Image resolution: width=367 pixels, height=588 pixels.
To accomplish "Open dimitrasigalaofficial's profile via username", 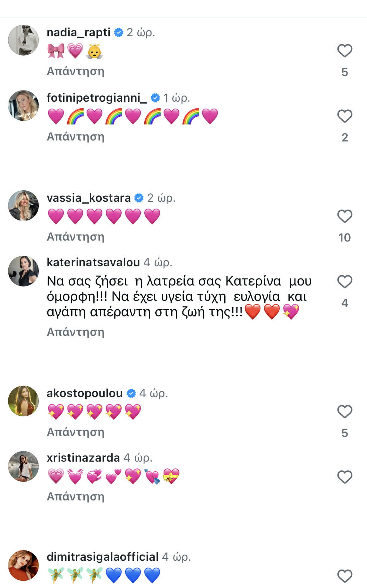I will (103, 557).
